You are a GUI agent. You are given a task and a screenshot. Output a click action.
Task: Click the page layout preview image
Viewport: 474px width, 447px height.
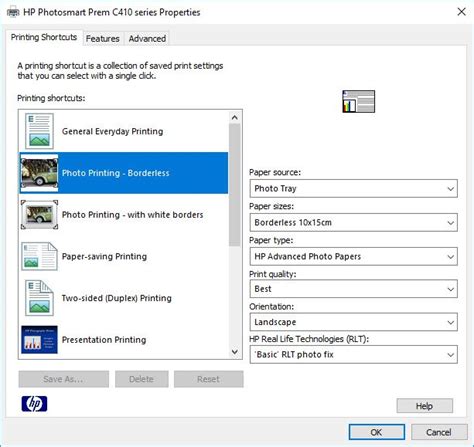(x=359, y=101)
